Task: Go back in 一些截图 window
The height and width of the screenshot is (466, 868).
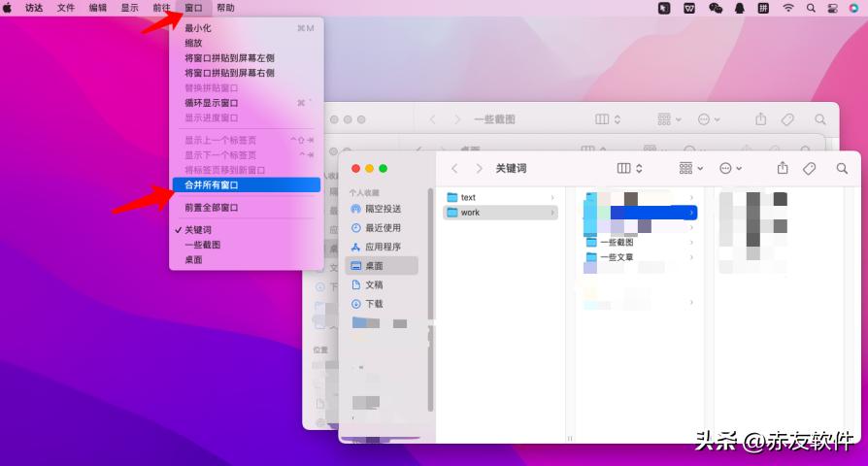Action: [433, 119]
